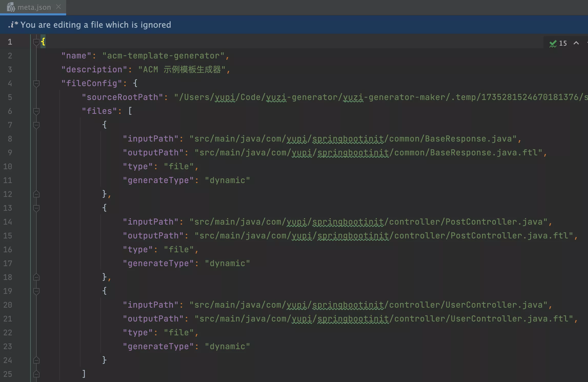Click fold end marker on line 18
This screenshot has width=588, height=382.
tap(36, 277)
